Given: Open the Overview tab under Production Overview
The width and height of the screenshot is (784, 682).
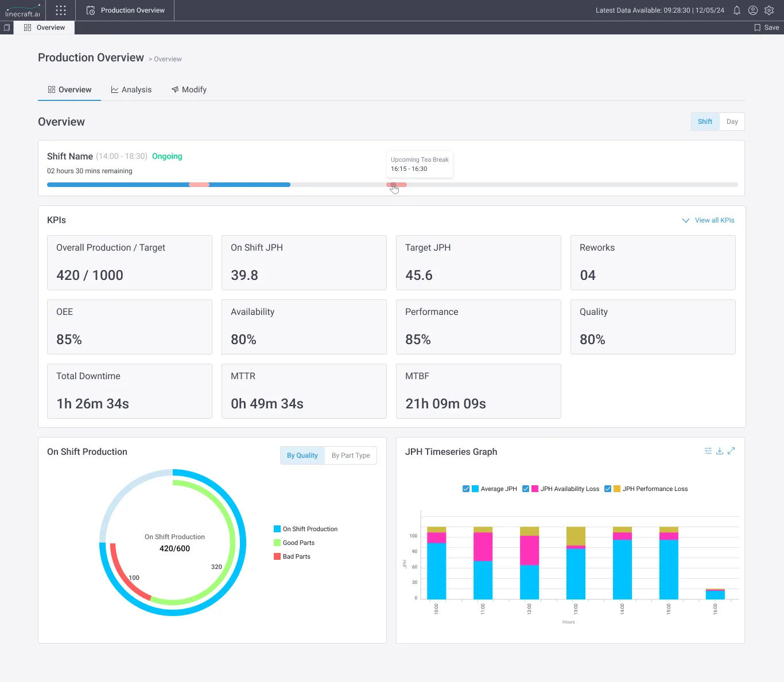Looking at the screenshot, I should pos(69,90).
